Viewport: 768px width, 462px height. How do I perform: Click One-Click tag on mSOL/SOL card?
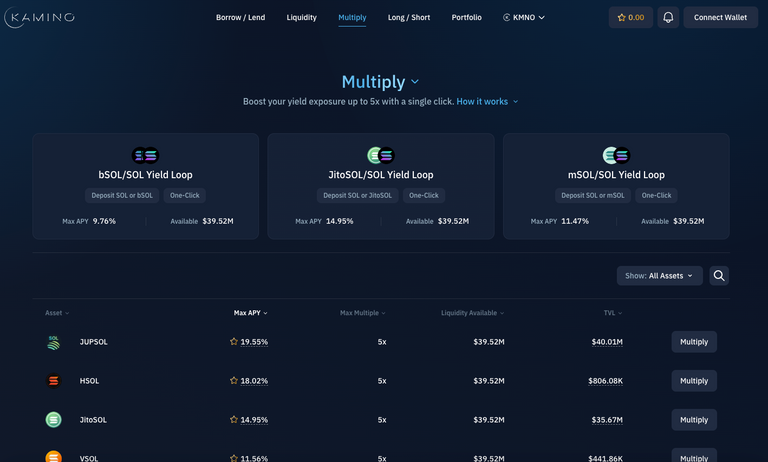656,195
